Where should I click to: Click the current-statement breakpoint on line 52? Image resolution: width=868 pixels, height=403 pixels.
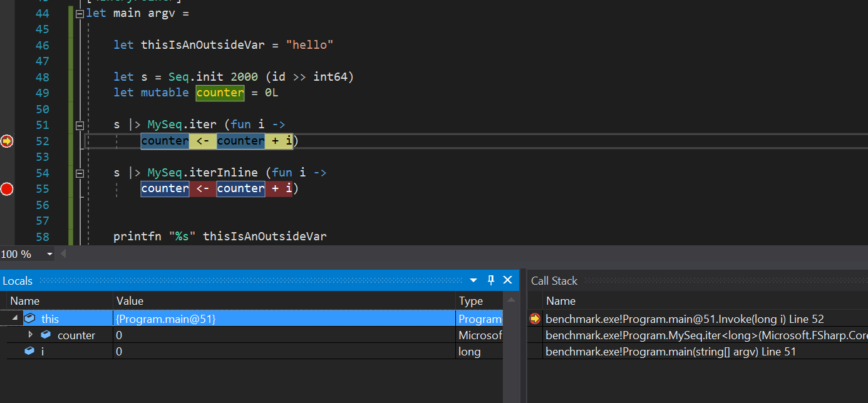pyautogui.click(x=7, y=141)
